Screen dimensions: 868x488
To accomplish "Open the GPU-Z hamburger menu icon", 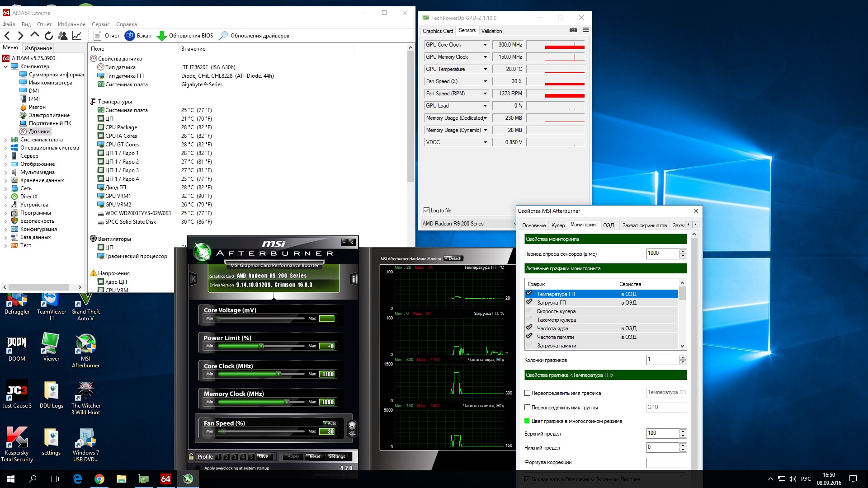I will click(585, 30).
